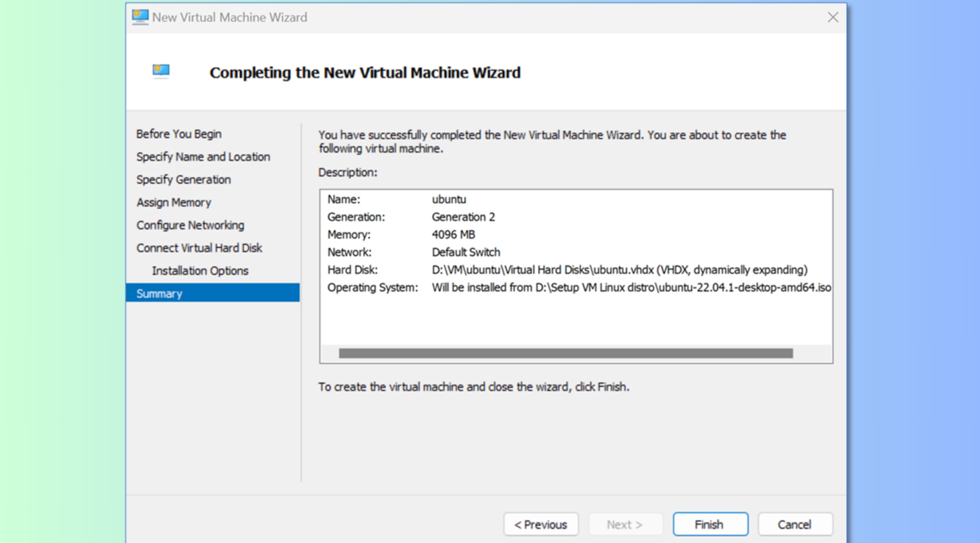Screen dimensions: 980x543
Task: Click the 'Operating System:' label
Action: tap(372, 287)
